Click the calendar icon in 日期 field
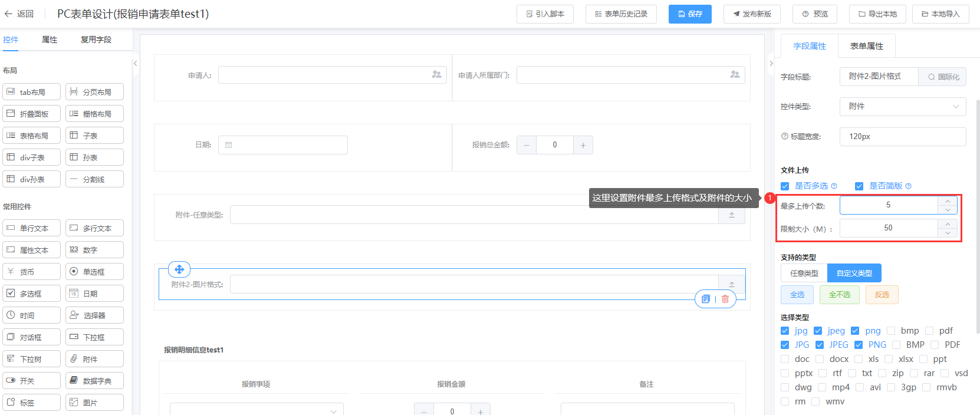980x415 pixels. tap(229, 145)
